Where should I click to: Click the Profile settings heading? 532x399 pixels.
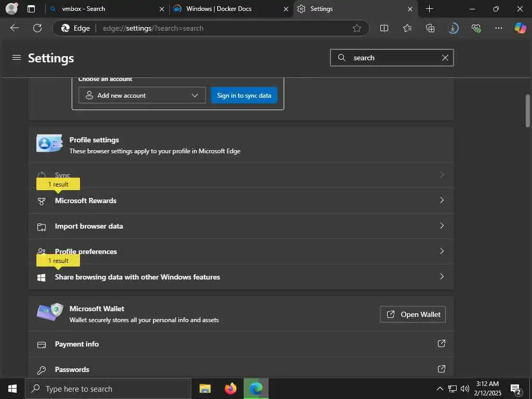(95, 140)
